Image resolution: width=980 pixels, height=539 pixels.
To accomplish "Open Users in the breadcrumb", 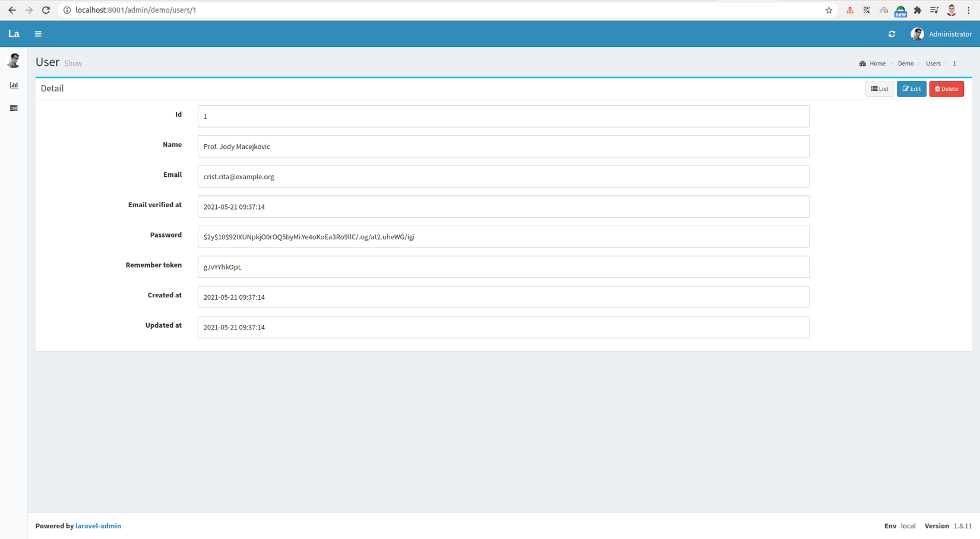I will coord(933,64).
